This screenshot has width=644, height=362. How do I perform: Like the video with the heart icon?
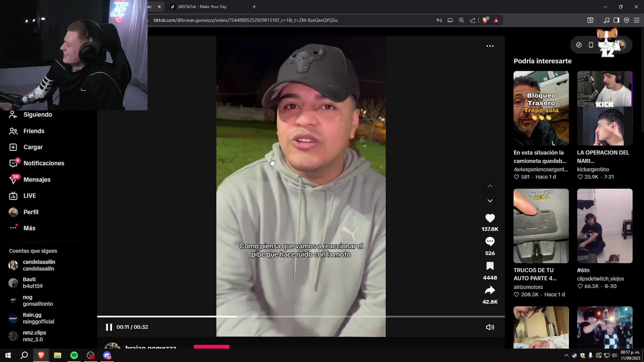point(490,218)
